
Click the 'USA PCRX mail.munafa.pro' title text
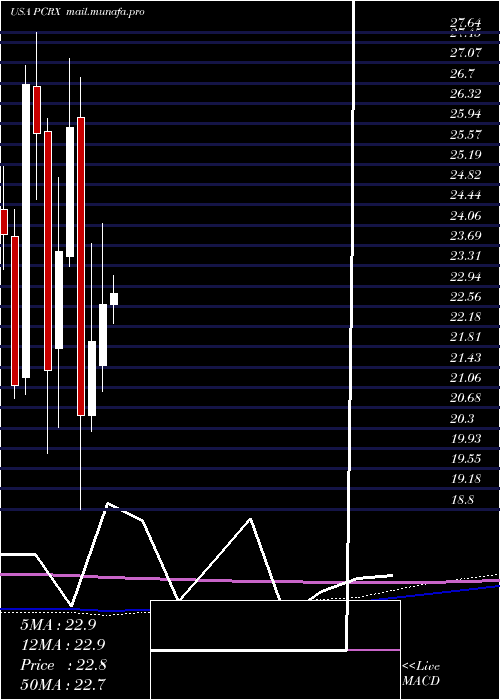click(77, 12)
